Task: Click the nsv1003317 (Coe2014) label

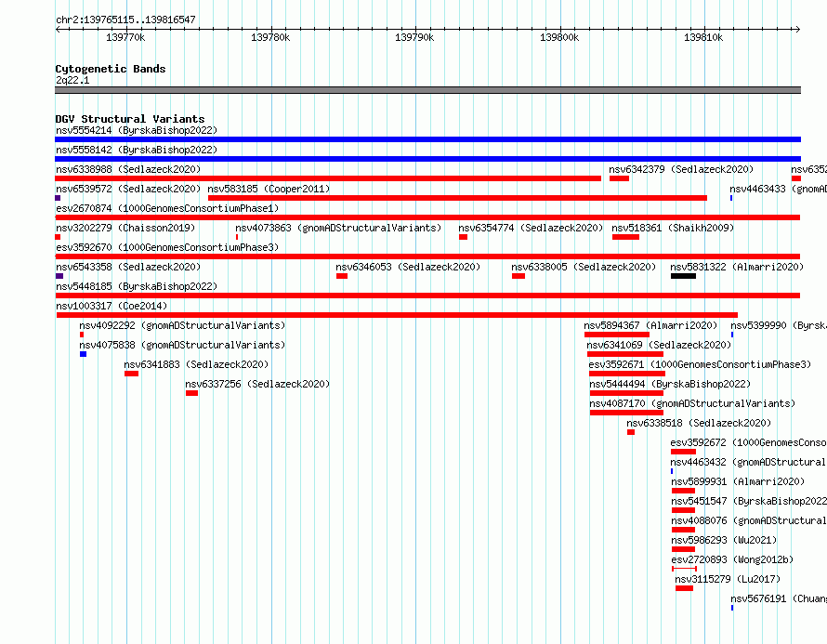Action: (x=112, y=306)
